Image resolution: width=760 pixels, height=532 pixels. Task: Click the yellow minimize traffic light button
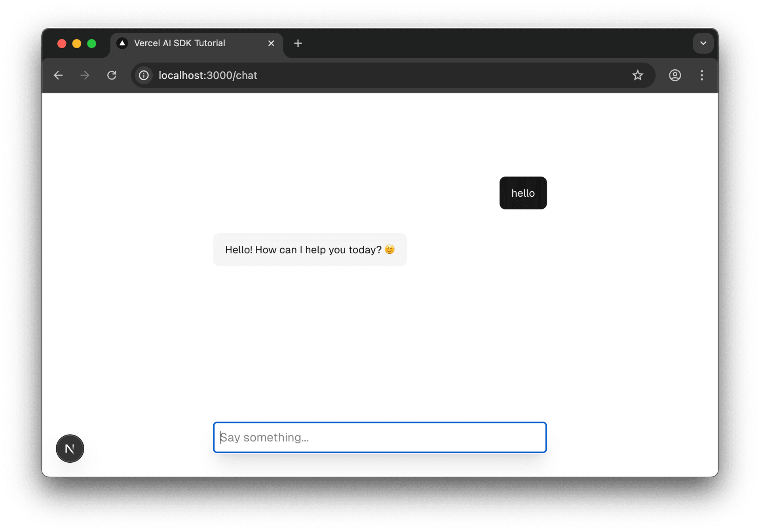click(x=77, y=44)
